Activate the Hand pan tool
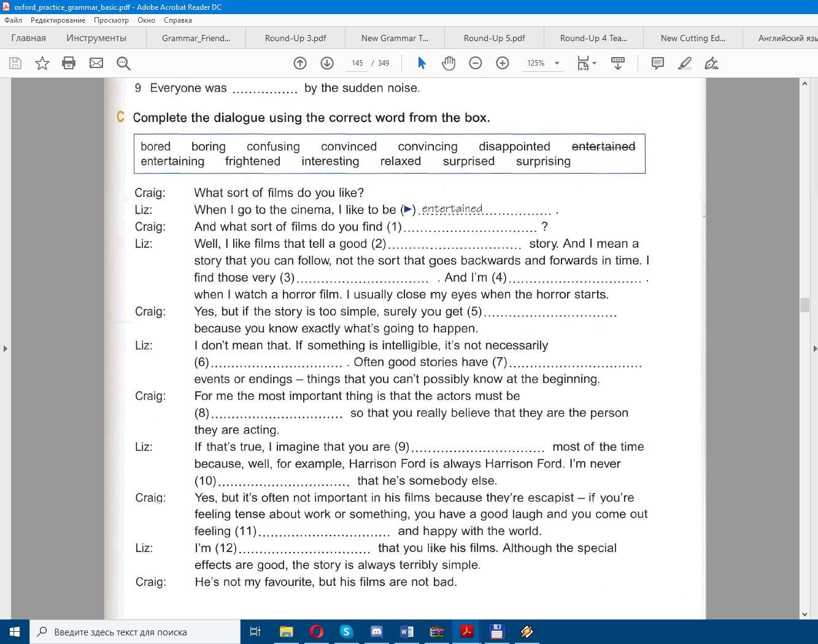 click(449, 63)
